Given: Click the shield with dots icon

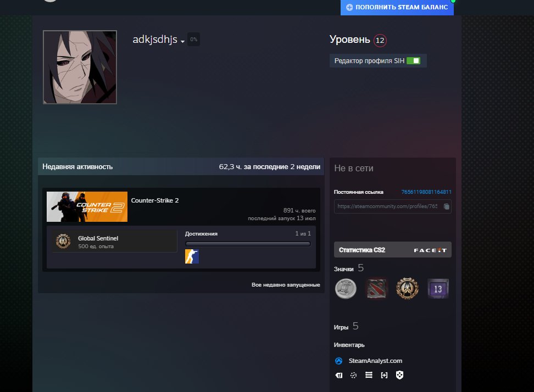Looking at the screenshot, I should click(399, 375).
